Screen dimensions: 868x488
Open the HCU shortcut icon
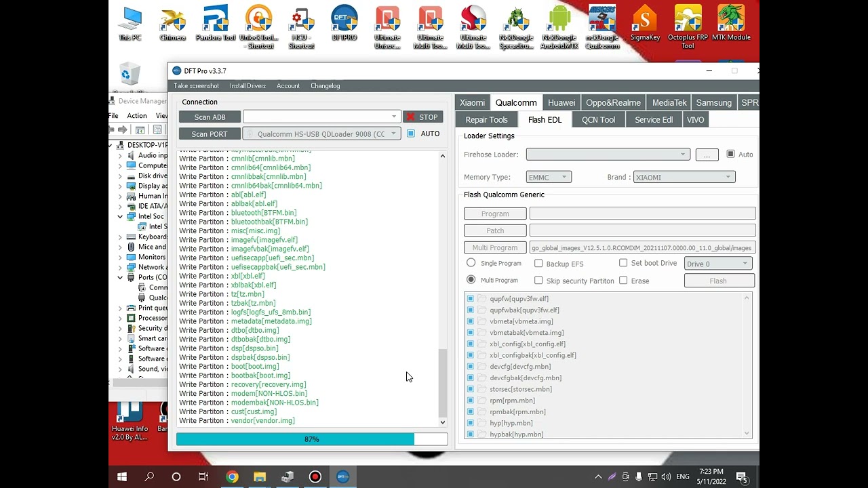coord(301,27)
